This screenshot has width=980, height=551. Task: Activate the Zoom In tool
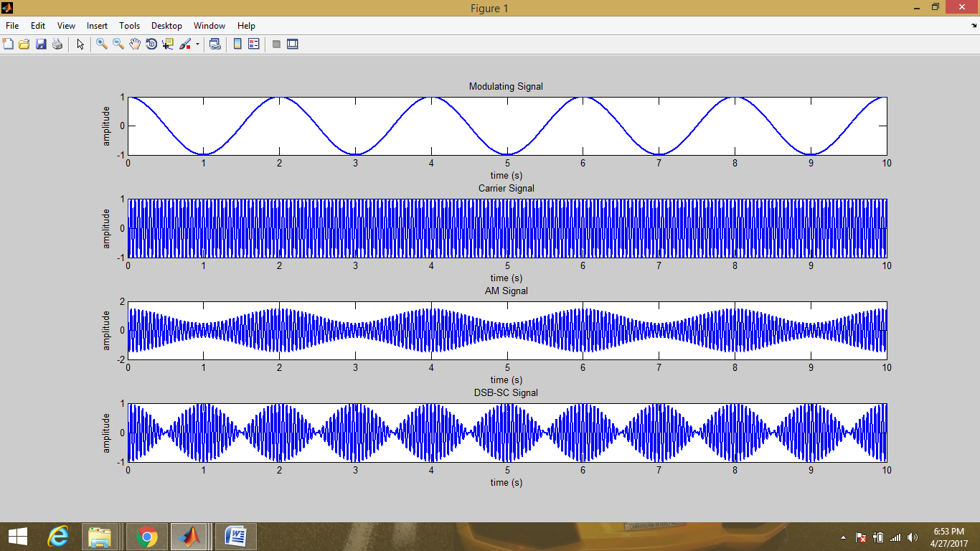pos(102,44)
